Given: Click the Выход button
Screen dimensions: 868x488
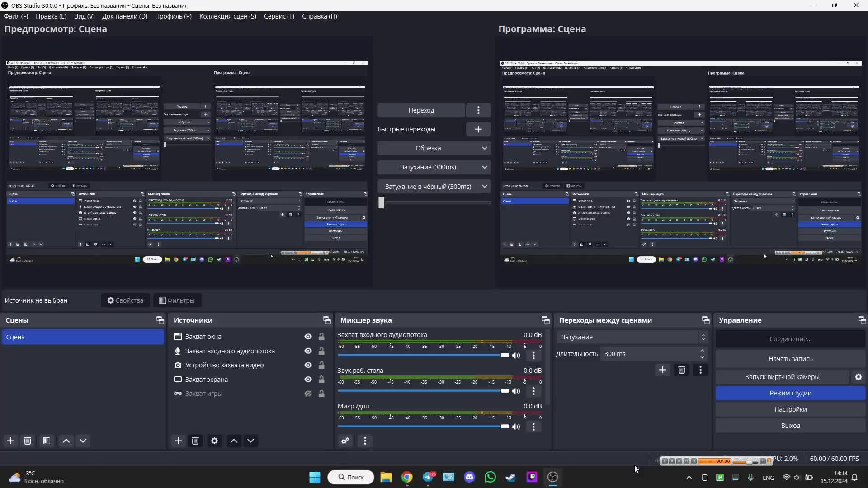Looking at the screenshot, I should point(790,426).
